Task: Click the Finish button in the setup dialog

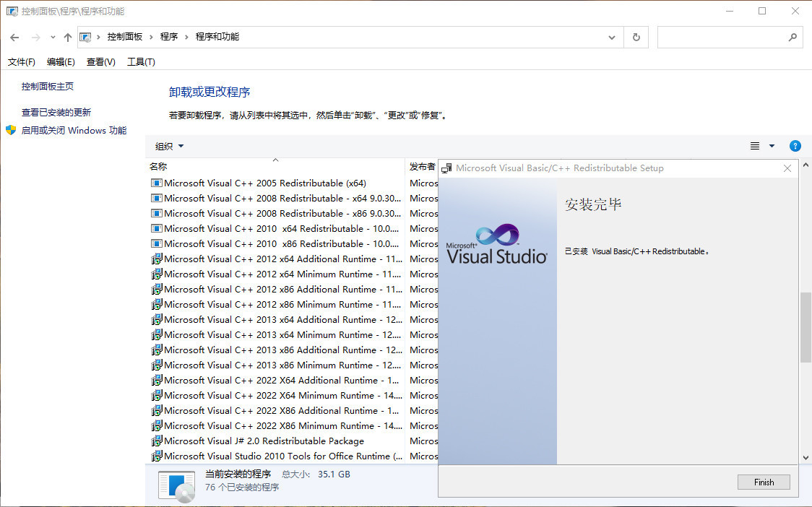Action: pyautogui.click(x=764, y=482)
